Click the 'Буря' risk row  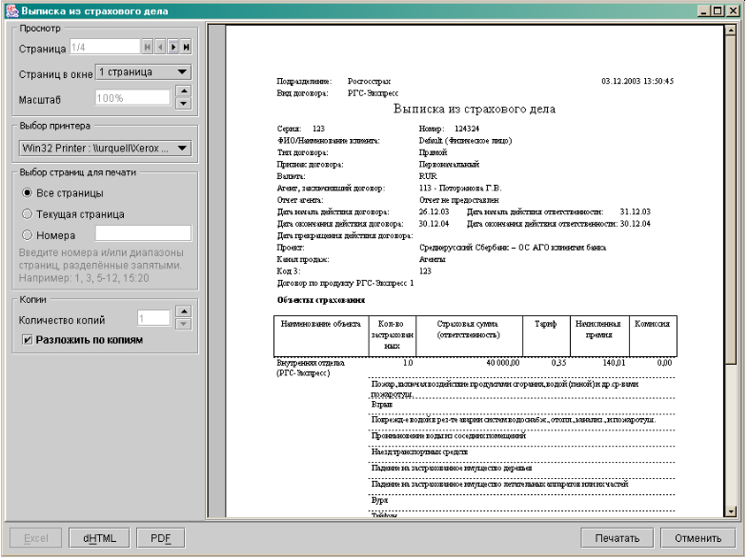379,500
